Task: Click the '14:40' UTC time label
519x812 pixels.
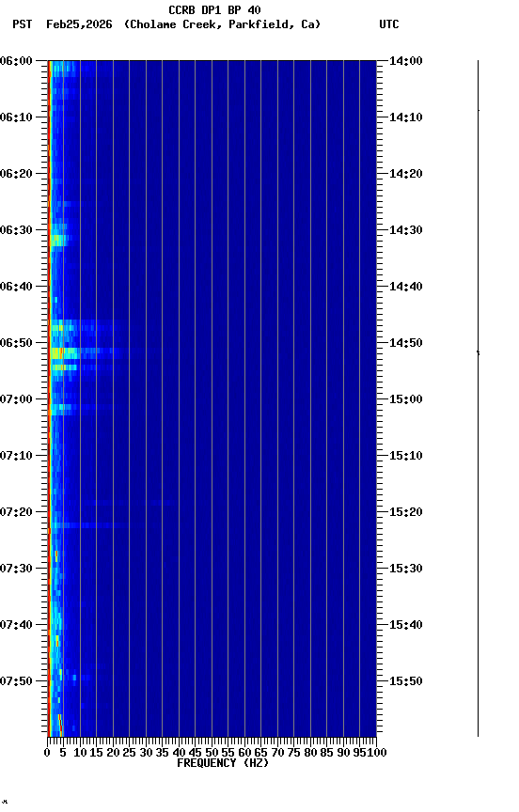Action: pos(406,287)
